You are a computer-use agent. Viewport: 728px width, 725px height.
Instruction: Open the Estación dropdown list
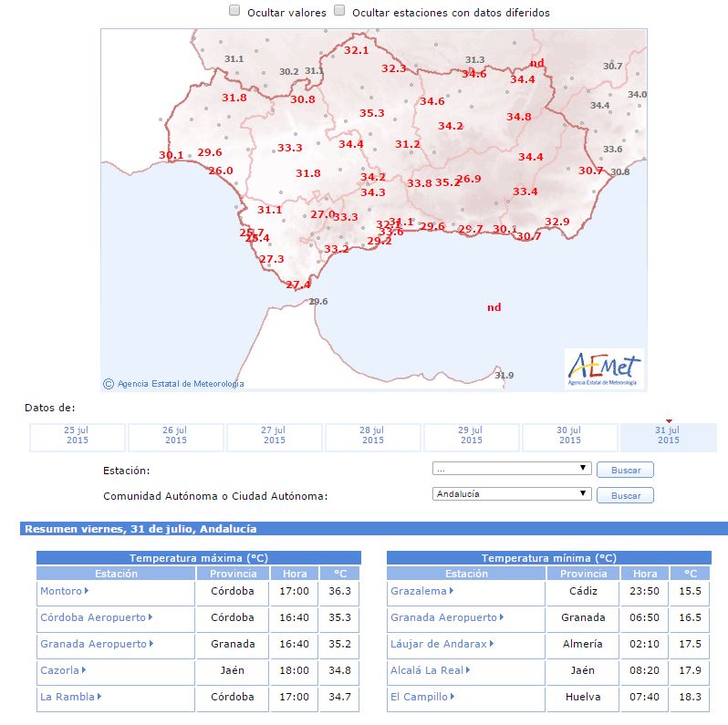[511, 469]
